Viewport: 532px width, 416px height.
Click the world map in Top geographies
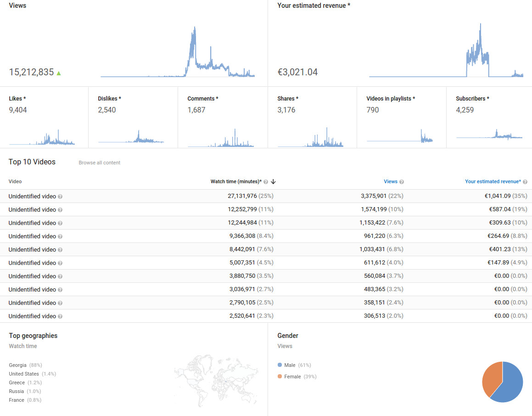pyautogui.click(x=216, y=381)
